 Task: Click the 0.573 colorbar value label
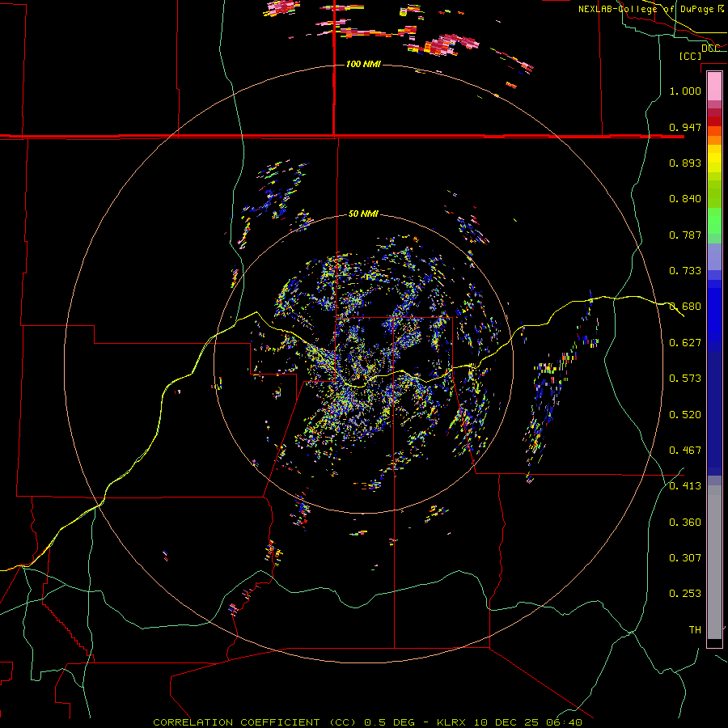(685, 379)
